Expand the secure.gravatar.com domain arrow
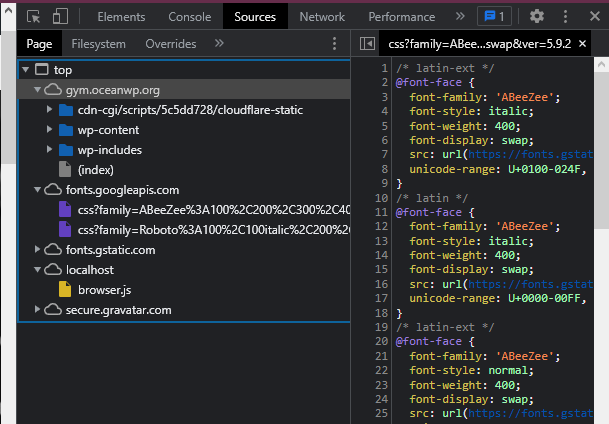 tap(37, 309)
